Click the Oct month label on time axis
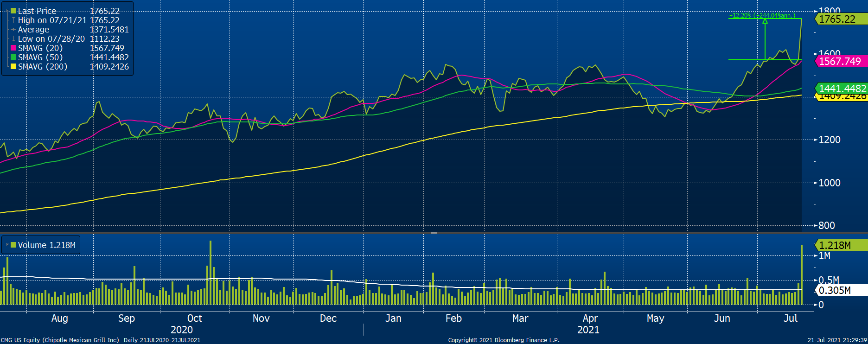This screenshot has height=344, width=868. (x=194, y=318)
